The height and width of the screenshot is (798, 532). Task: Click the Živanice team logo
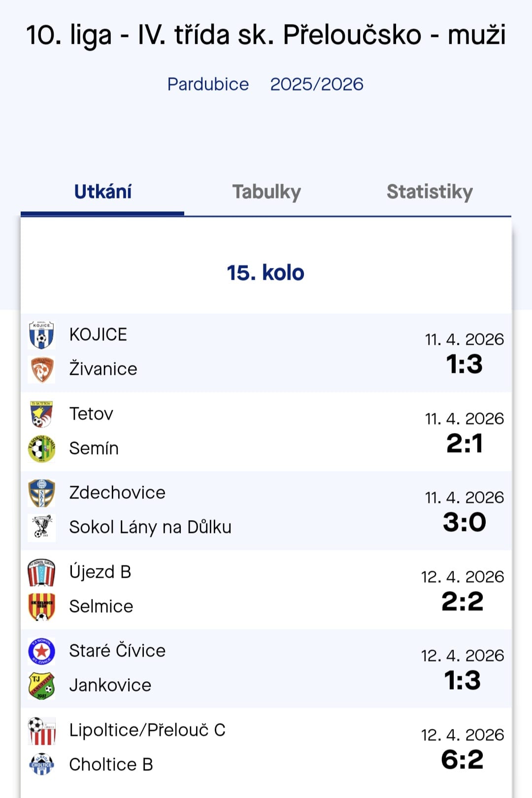tap(41, 369)
